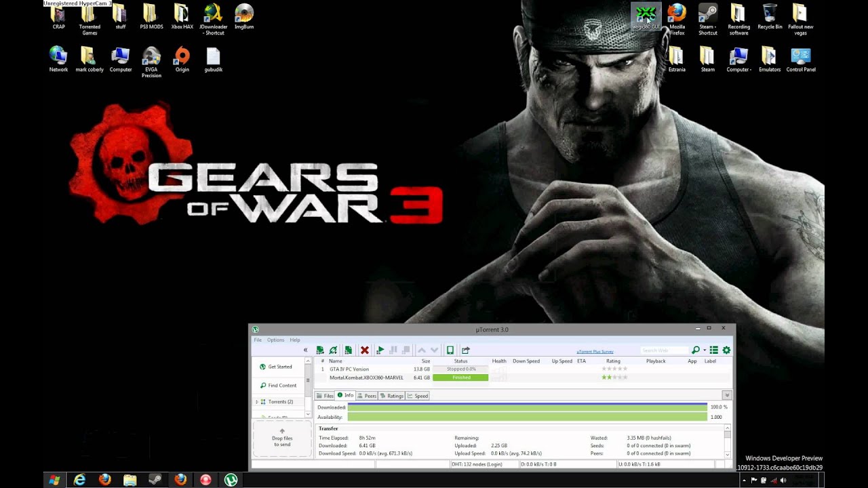Open uTorrent preferences gear icon
Viewport: 868px width, 488px height.
pyautogui.click(x=726, y=350)
